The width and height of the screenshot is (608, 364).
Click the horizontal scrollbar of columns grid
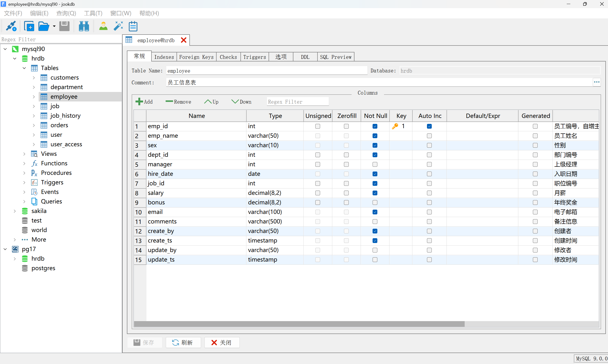pos(299,324)
